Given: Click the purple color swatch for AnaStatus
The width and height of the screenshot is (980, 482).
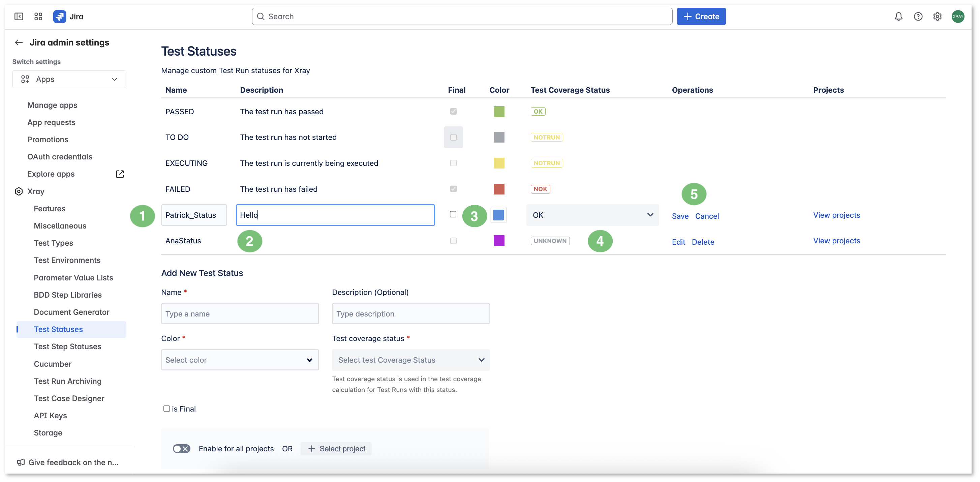Looking at the screenshot, I should 499,241.
